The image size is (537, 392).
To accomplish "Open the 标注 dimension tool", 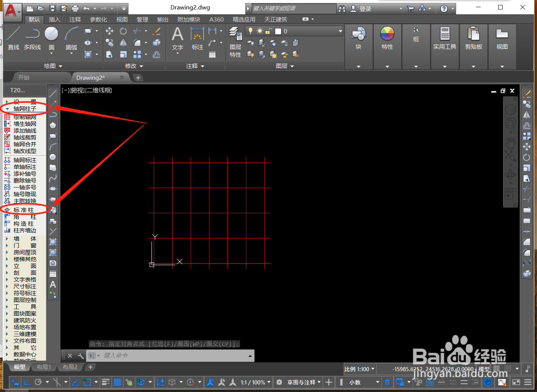I will click(197, 39).
